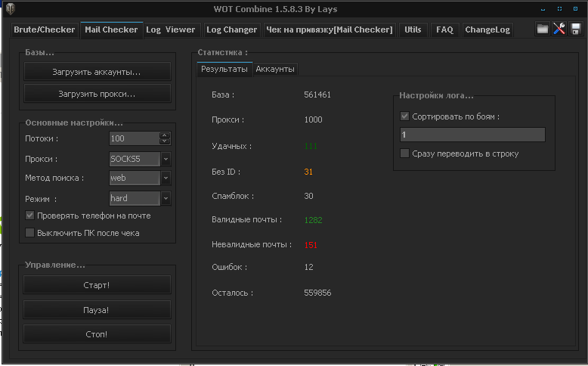Click the Статистика : group heading
588x366 pixels.
[x=223, y=52]
